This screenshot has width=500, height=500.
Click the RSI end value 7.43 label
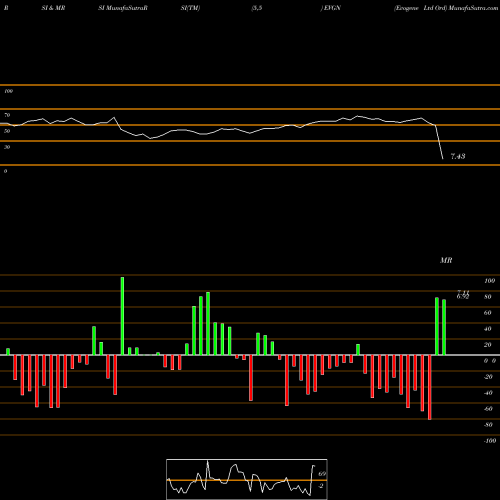[458, 156]
